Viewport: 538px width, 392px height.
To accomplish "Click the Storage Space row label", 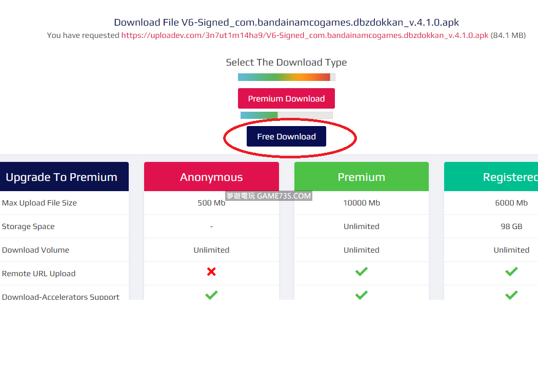I will pyautogui.click(x=28, y=226).
